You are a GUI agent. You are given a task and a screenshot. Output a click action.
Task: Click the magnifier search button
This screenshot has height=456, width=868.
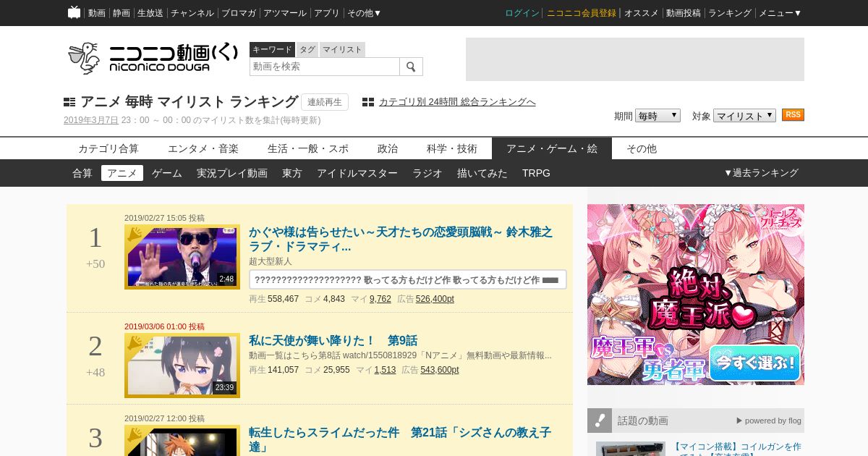411,67
